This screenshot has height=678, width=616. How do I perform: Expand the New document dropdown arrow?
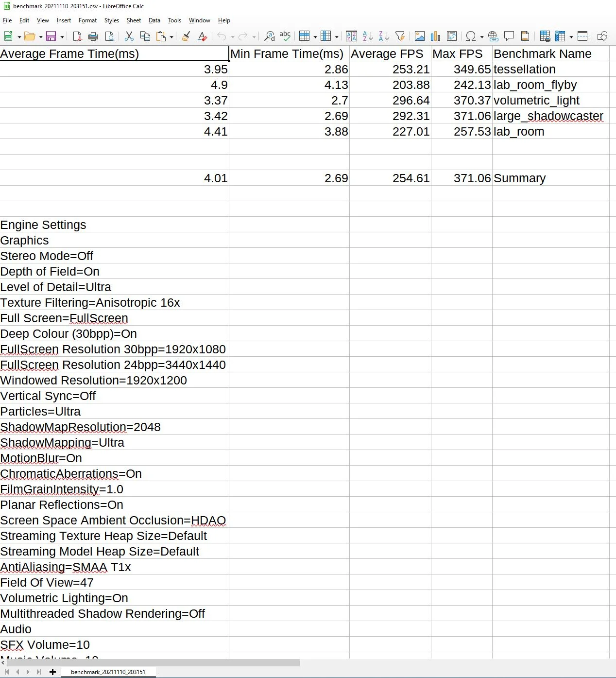click(19, 37)
